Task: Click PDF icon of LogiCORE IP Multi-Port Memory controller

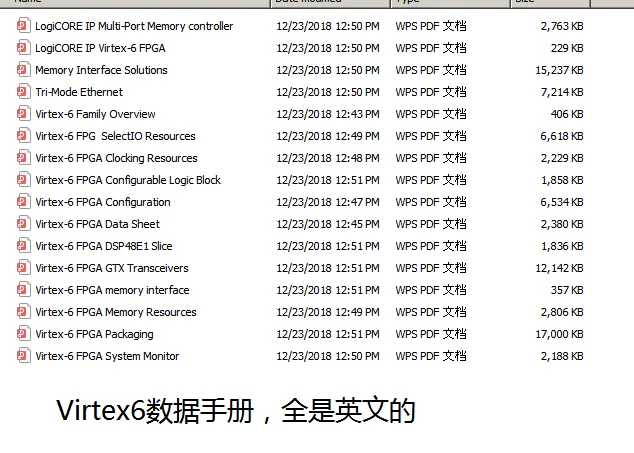Action: coord(23,26)
